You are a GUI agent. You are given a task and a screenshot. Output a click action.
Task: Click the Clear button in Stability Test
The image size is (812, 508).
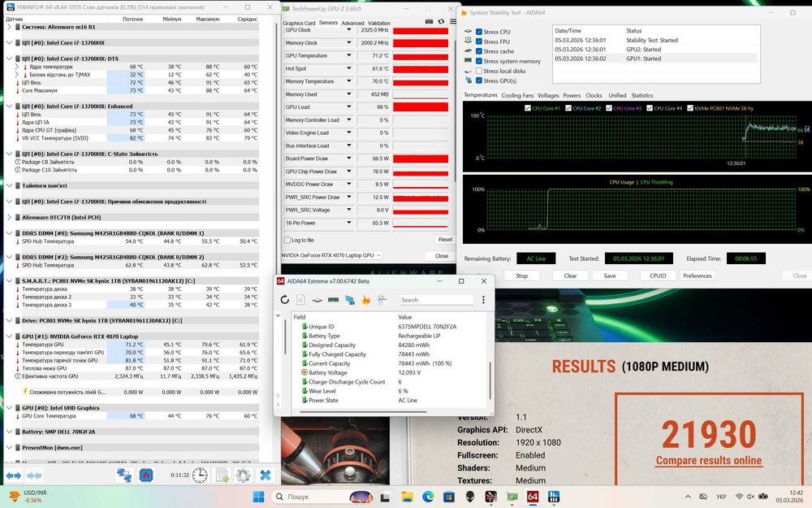570,276
